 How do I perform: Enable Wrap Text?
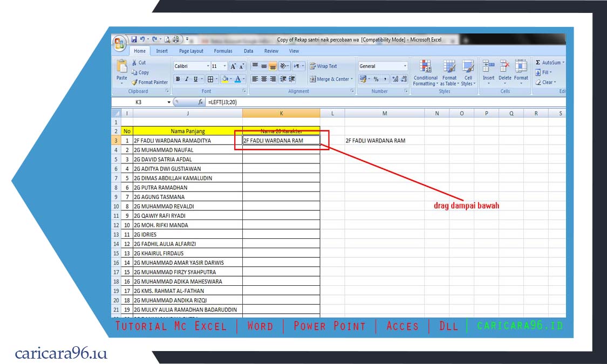click(x=323, y=66)
